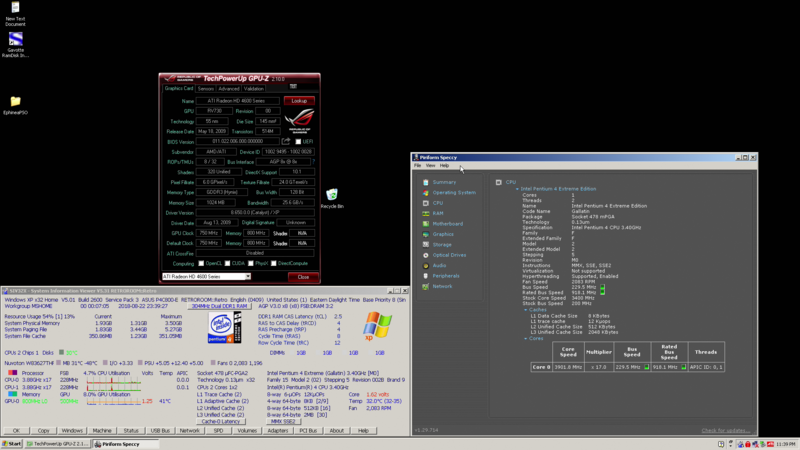
Task: Open Summary icon in Speccy sidebar
Action: tap(426, 182)
